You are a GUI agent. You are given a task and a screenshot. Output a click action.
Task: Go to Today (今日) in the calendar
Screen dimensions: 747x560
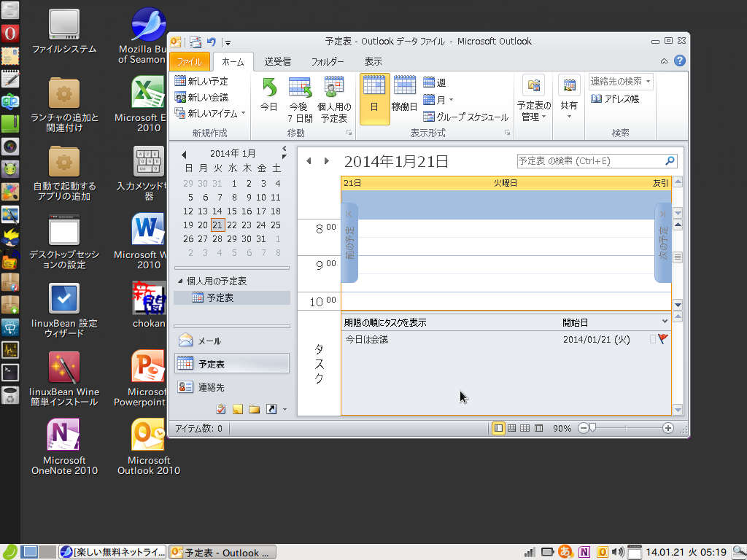tap(269, 94)
